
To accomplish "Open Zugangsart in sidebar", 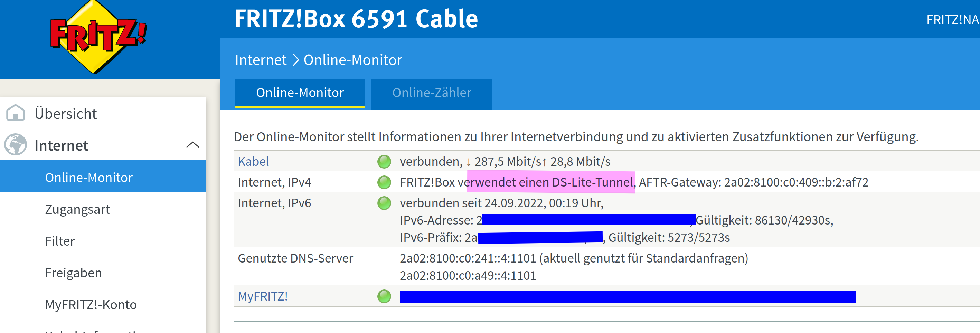I will click(77, 209).
